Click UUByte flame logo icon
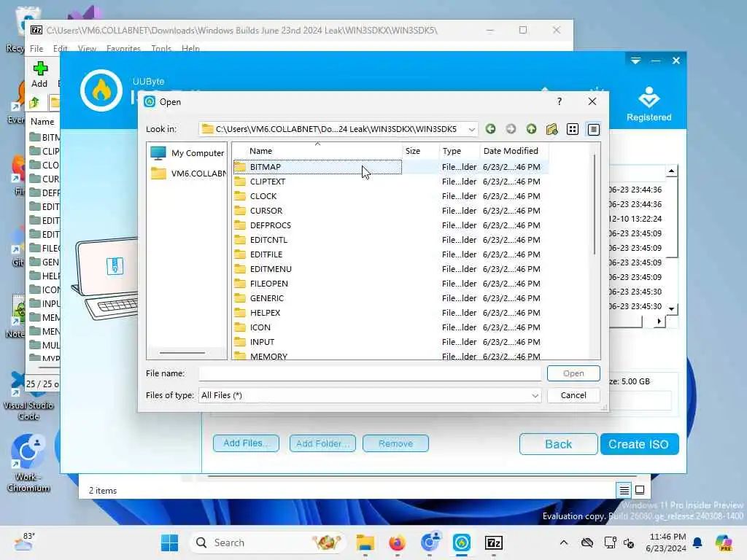This screenshot has height=560, width=747. coord(101,90)
